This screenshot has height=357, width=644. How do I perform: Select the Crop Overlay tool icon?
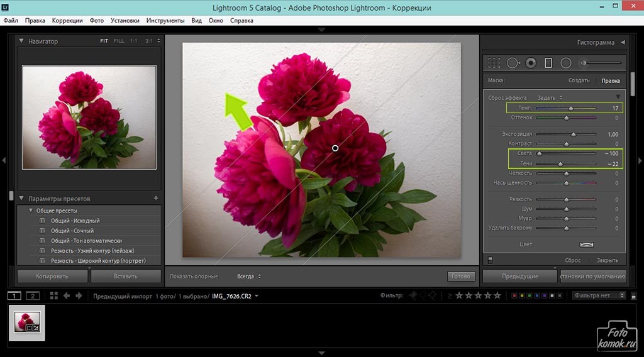tap(494, 63)
